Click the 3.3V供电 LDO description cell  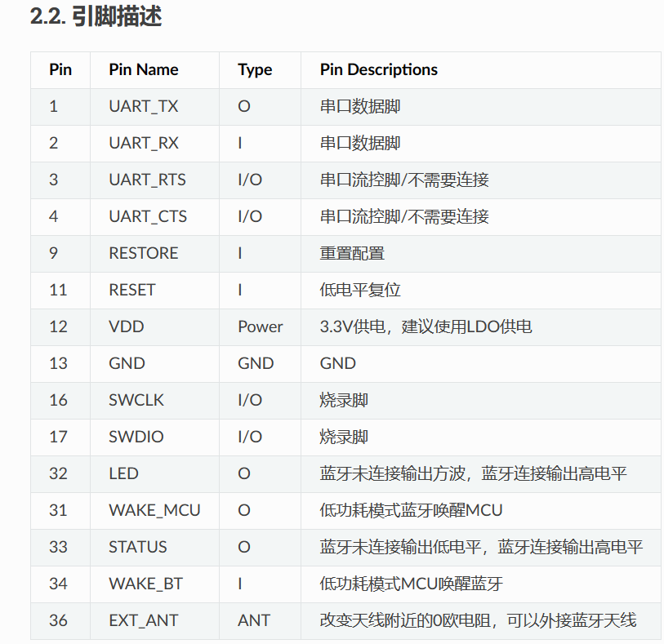coord(426,326)
